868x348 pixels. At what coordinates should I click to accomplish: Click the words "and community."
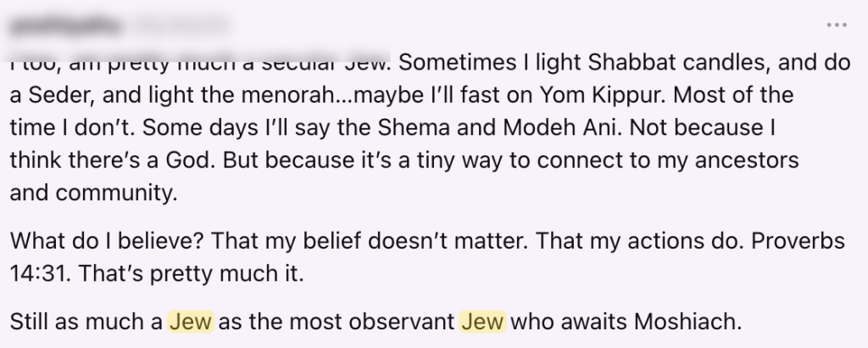pyautogui.click(x=93, y=192)
